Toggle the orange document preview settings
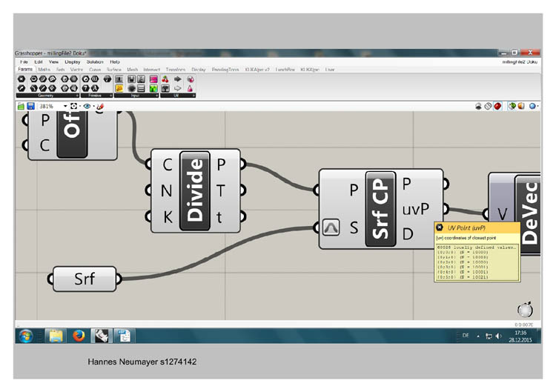The image size is (556, 392). coord(521,106)
